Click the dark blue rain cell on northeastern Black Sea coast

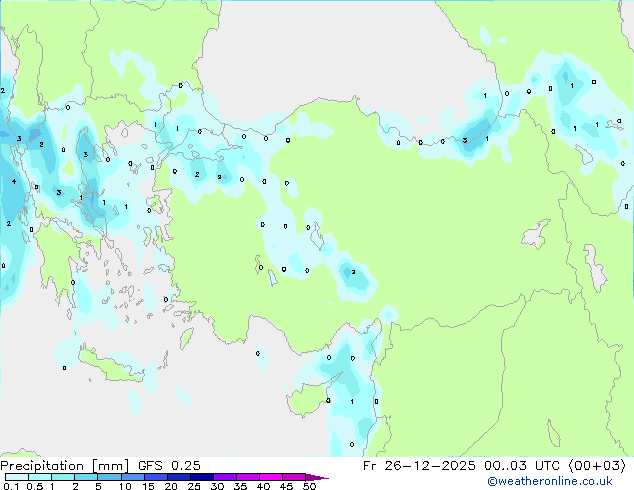point(568,78)
